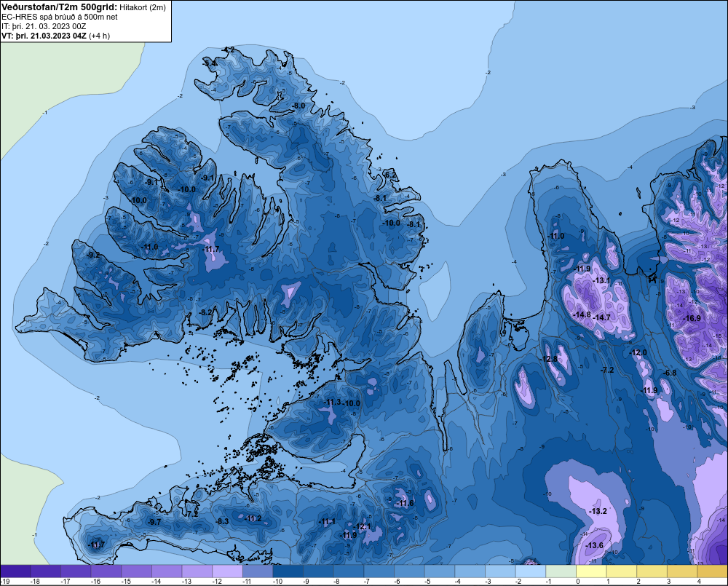Click the yellow legend swatch between 0 and 1
The image size is (728, 586).
click(591, 571)
